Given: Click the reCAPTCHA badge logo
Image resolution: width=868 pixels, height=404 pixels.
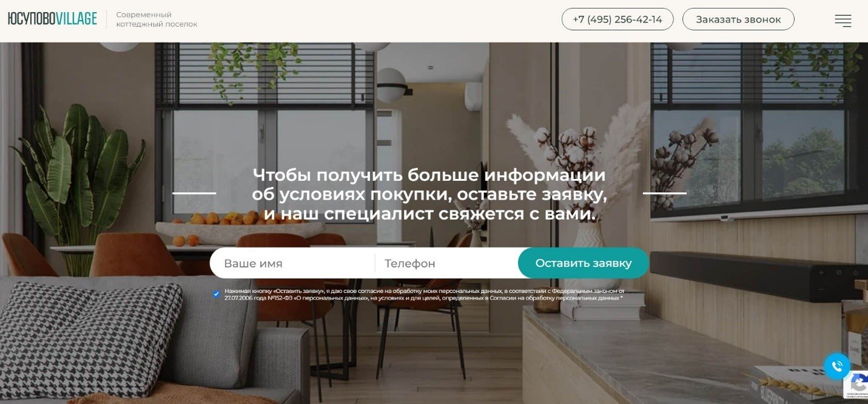Looking at the screenshot, I should [x=858, y=382].
